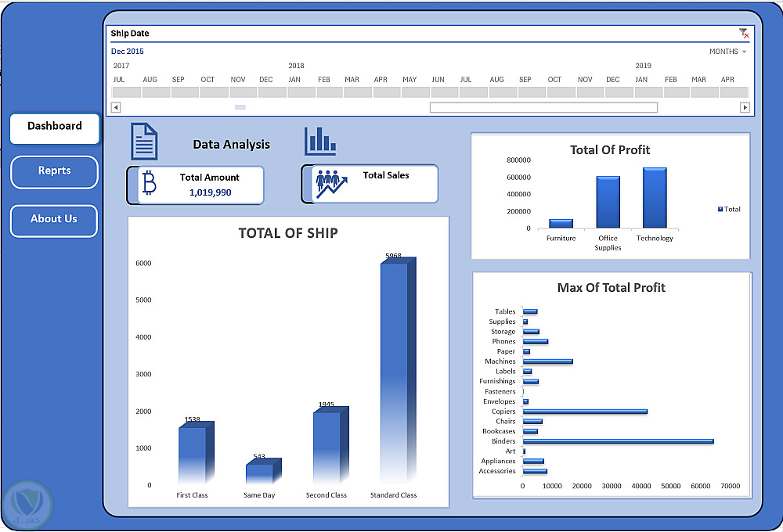This screenshot has width=783, height=532.
Task: Click the bar chart icon beside Data Analysis
Action: pos(320,142)
